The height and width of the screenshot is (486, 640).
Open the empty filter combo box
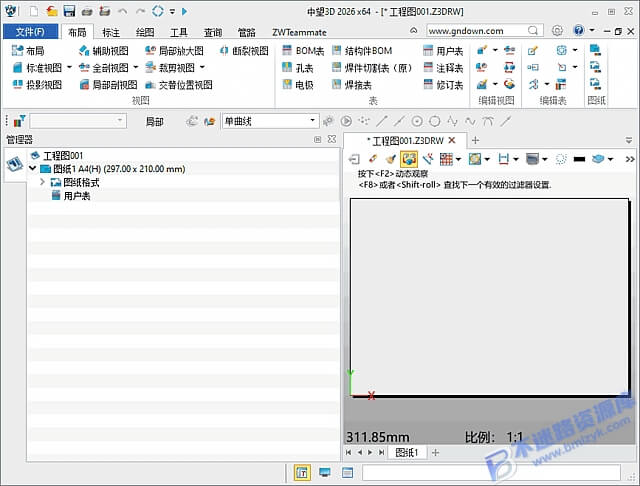coord(78,121)
